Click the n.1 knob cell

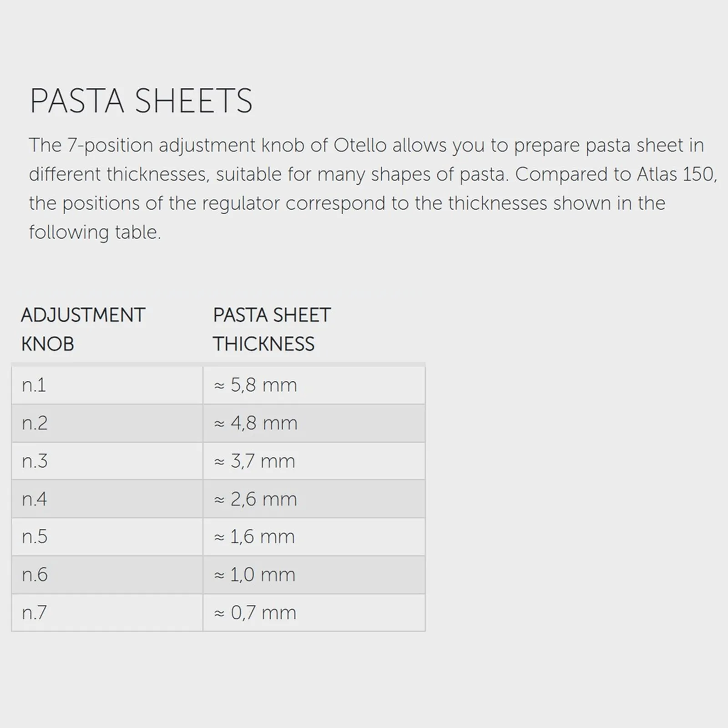tap(107, 385)
